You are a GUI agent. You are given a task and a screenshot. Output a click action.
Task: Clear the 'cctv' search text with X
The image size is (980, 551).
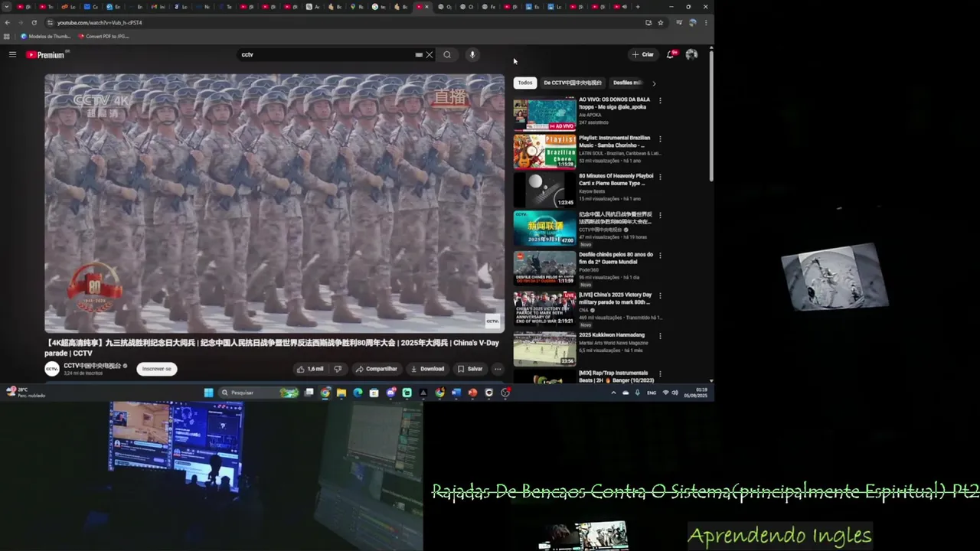(x=430, y=54)
